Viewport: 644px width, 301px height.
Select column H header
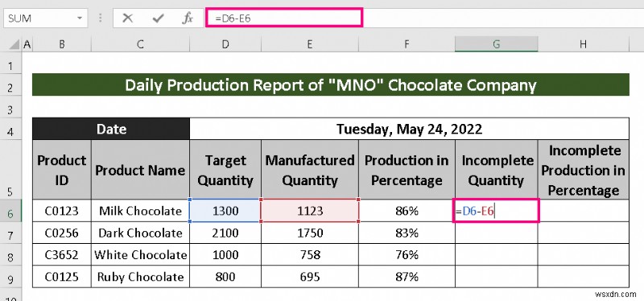(583, 44)
